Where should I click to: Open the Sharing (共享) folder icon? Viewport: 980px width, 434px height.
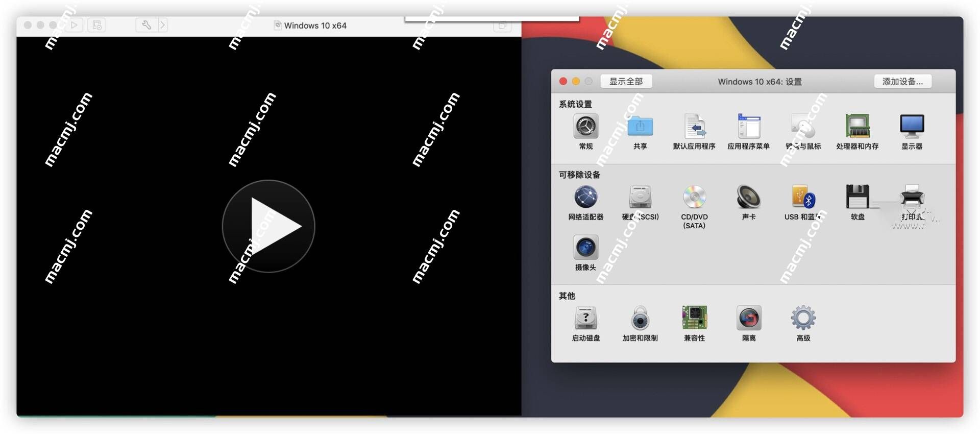640,127
